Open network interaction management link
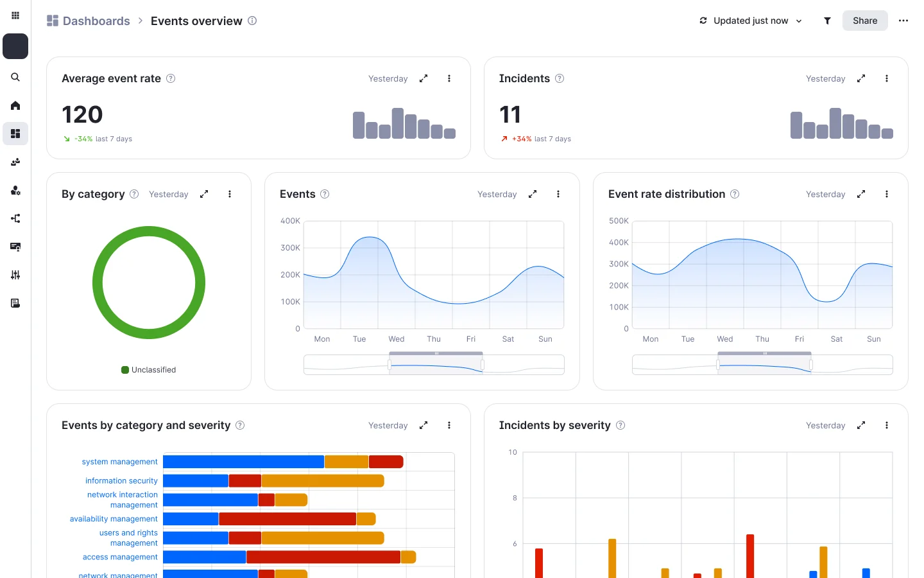Viewport: 924px width, 578px height. click(123, 500)
